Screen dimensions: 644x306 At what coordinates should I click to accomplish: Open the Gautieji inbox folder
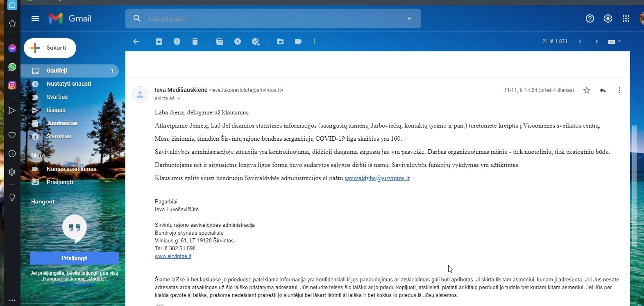click(x=57, y=71)
